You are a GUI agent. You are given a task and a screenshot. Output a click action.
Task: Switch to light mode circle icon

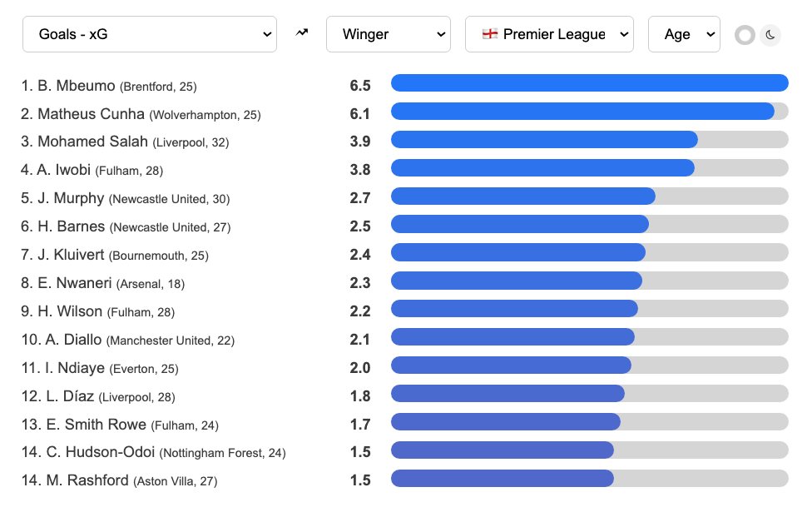click(x=745, y=35)
